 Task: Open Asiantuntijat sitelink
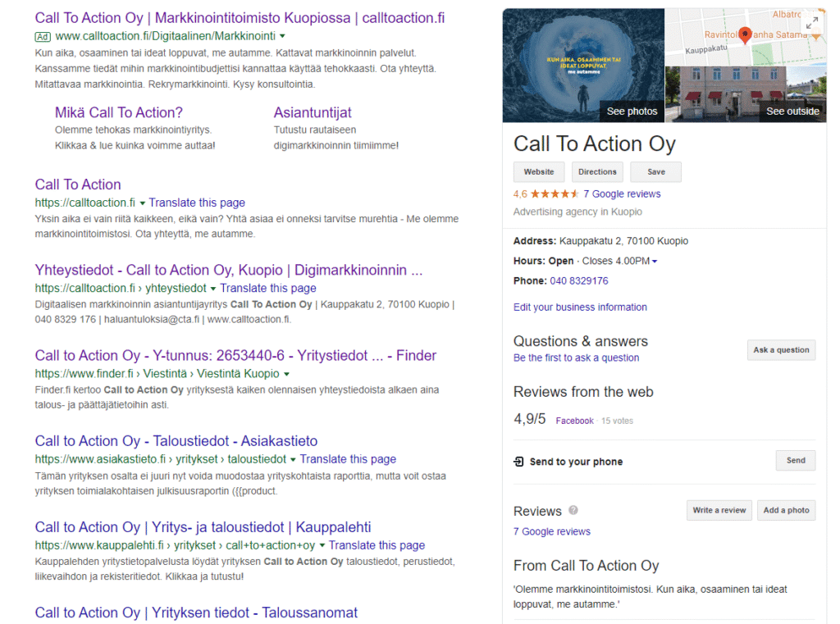pos(313,112)
